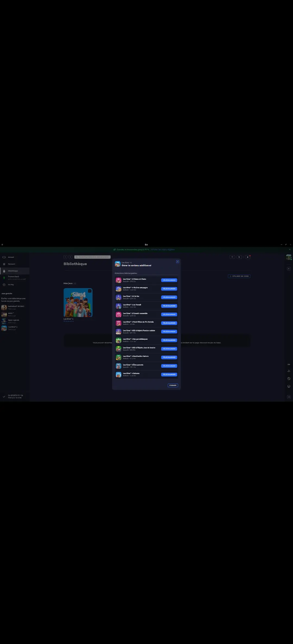Click the PlayStation icon in the right sidebar
The width and height of the screenshot is (293, 644).
click(x=289, y=371)
